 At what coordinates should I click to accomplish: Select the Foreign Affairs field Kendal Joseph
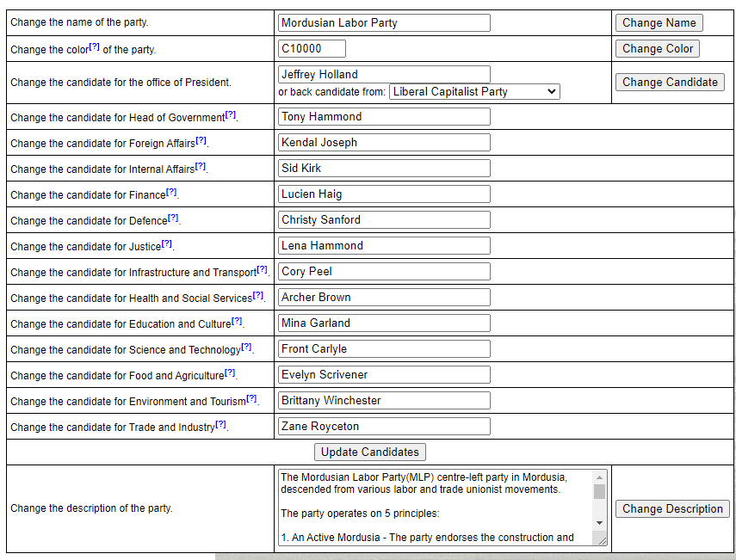pyautogui.click(x=384, y=143)
